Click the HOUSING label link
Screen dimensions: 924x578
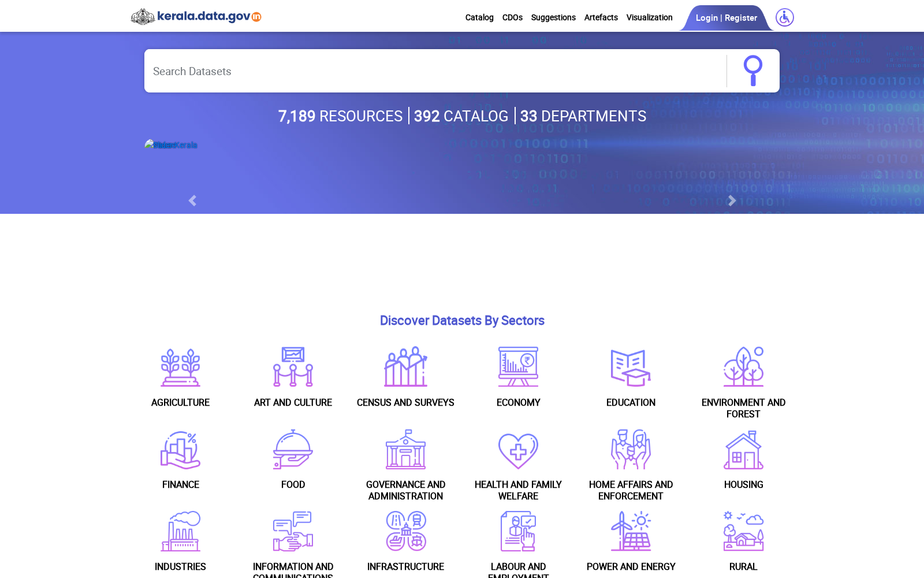coord(743,484)
